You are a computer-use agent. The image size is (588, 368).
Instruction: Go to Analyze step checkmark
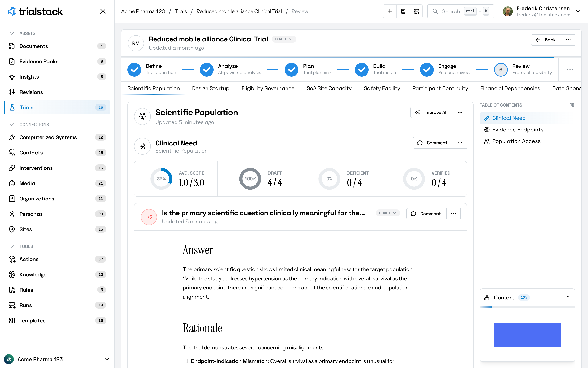click(x=207, y=70)
